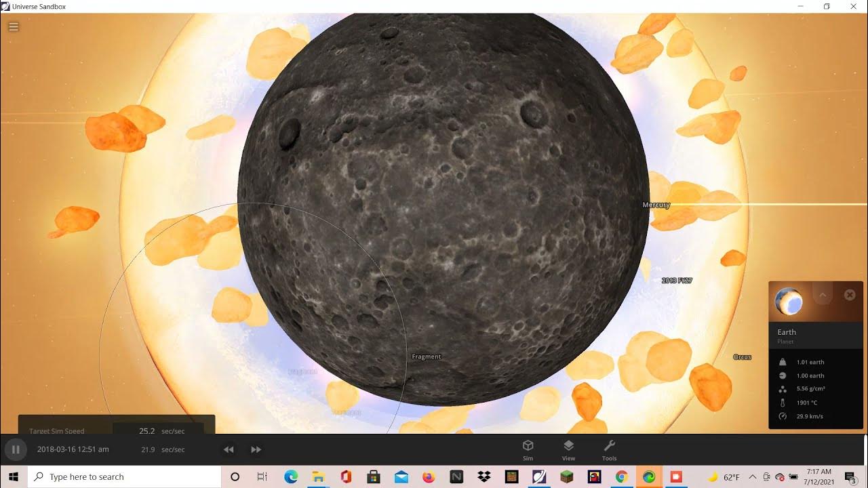Click the mass weight icon
The height and width of the screenshot is (488, 868).
783,362
